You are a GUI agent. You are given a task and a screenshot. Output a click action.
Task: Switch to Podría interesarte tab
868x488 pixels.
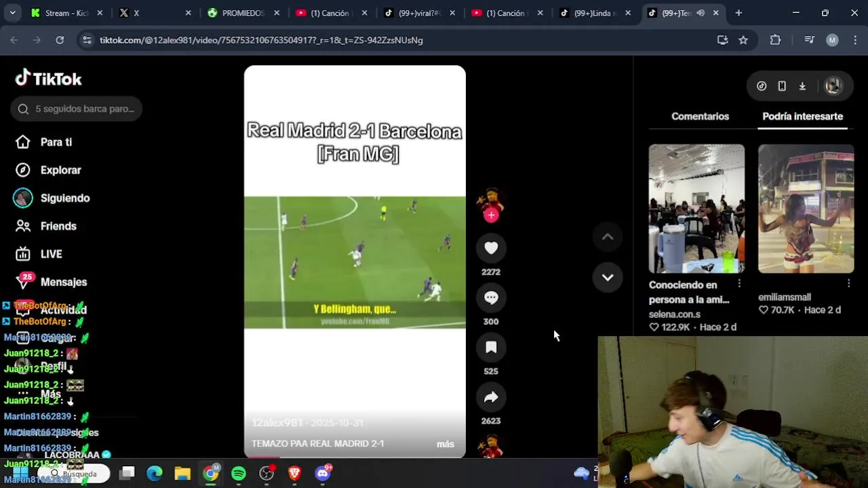tap(802, 117)
